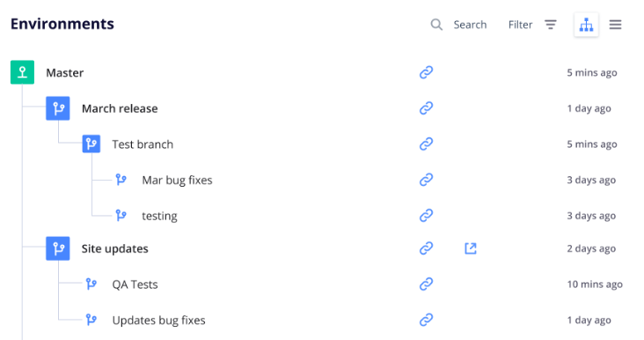This screenshot has height=340, width=644.
Task: Switch to tree hierarchy view
Action: (x=586, y=25)
